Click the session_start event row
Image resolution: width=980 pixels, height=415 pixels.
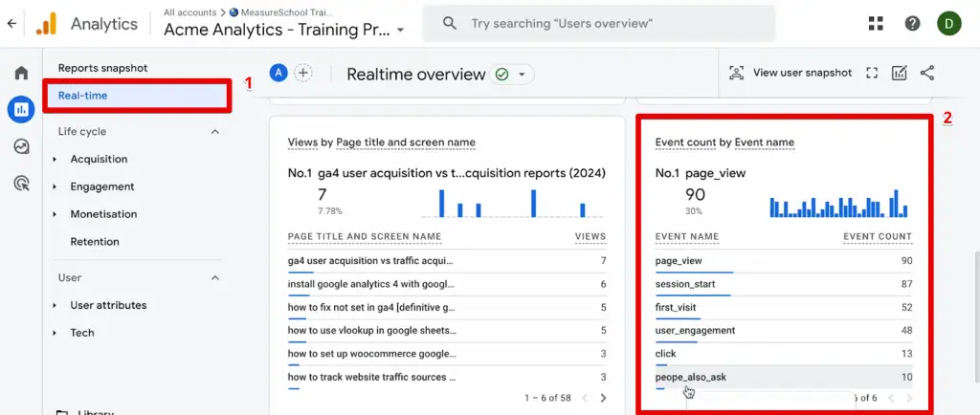(783, 284)
